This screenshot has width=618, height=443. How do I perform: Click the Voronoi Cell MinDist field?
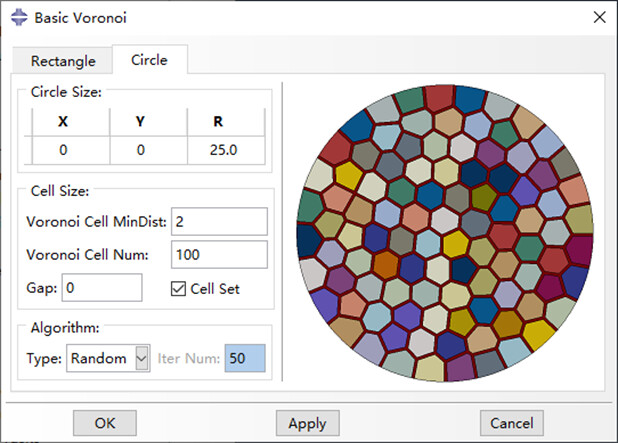coord(219,222)
